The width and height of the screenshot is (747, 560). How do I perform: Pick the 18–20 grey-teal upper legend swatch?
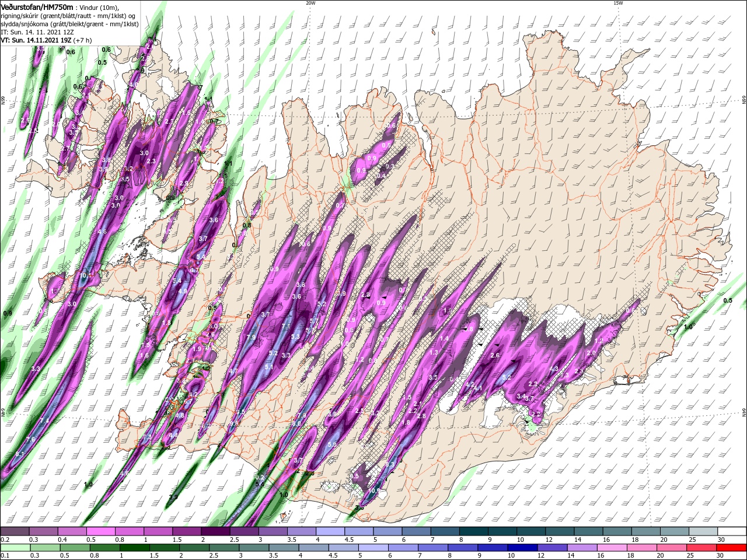(646, 531)
